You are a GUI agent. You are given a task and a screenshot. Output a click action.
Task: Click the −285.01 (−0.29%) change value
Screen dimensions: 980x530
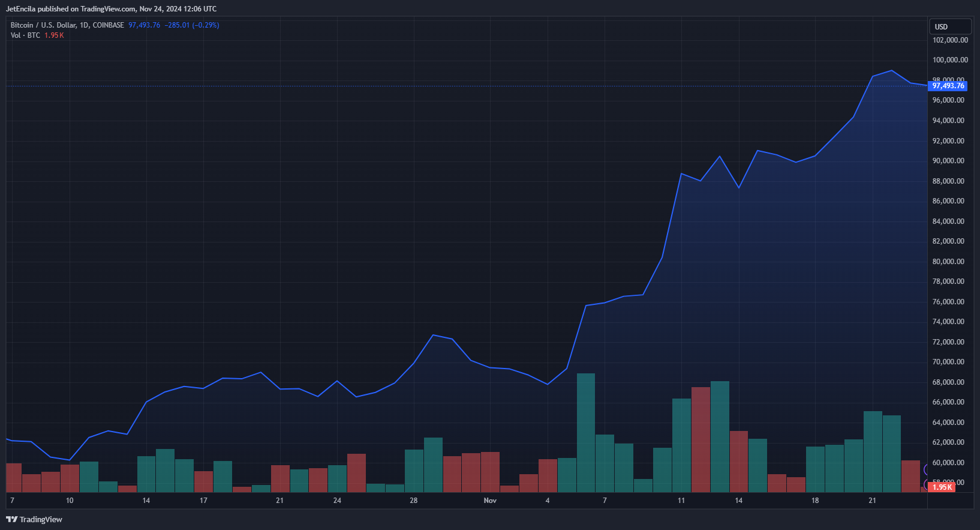click(x=192, y=25)
